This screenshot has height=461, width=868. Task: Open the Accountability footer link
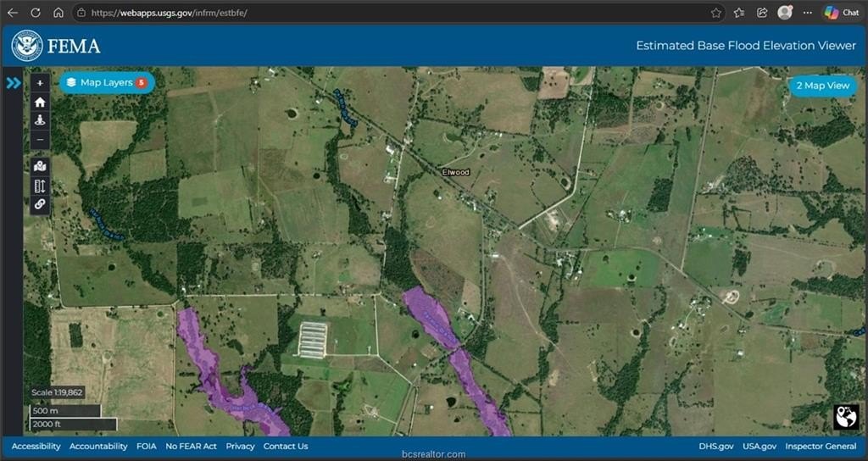pyautogui.click(x=98, y=446)
